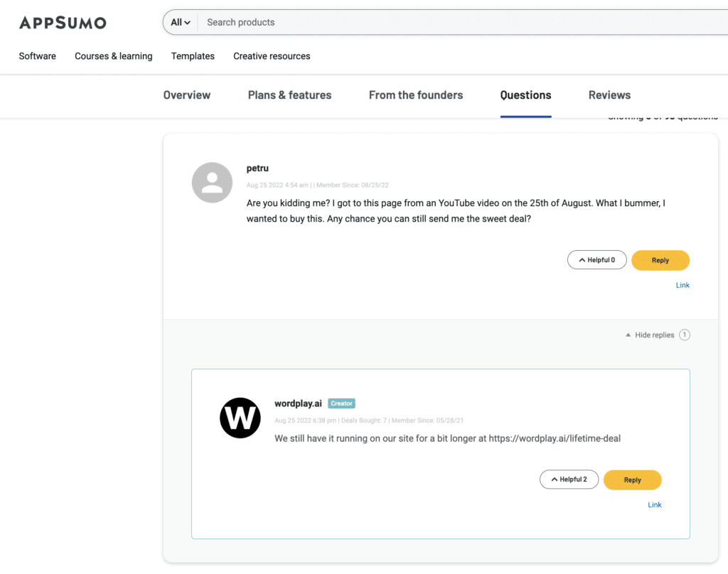Reply to wordplay.ai's answer

coord(632,480)
